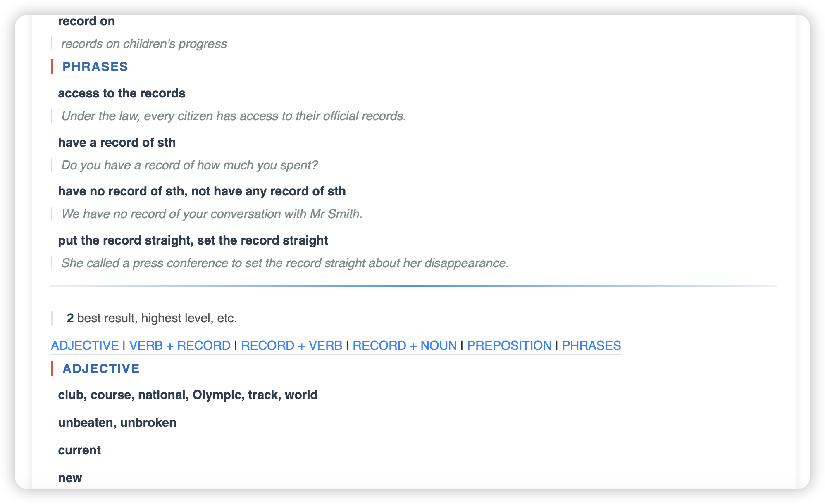Click the red-barred ADJECTIVE section heading
825x504 pixels.
tap(101, 368)
